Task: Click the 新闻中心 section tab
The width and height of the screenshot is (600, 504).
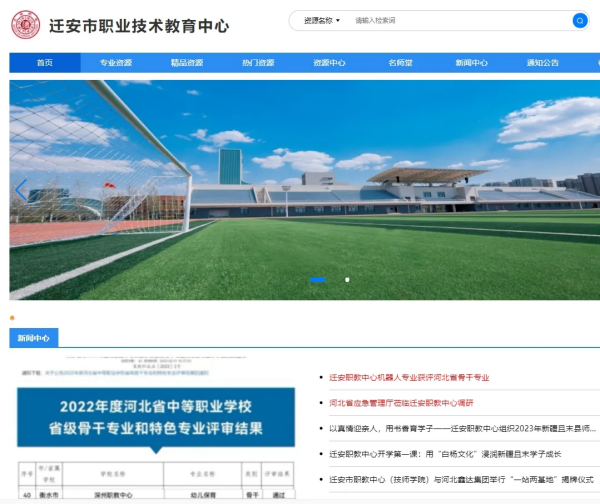Action: [x=34, y=338]
